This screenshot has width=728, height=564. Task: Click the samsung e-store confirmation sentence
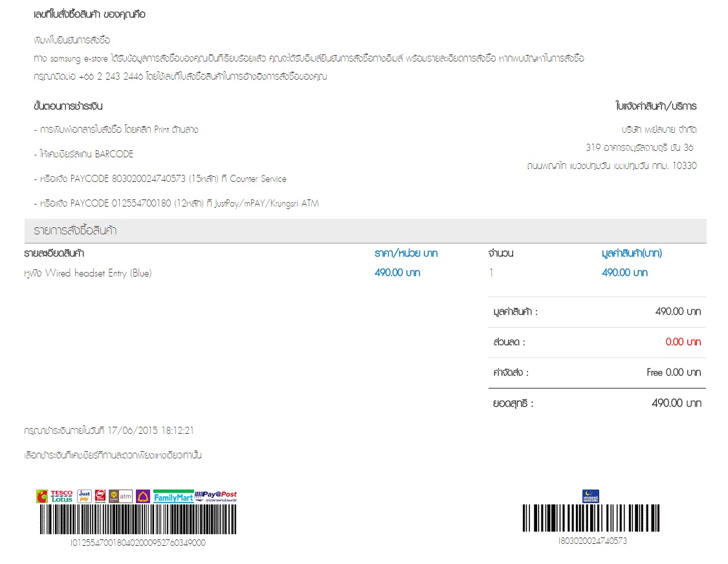pos(309,58)
